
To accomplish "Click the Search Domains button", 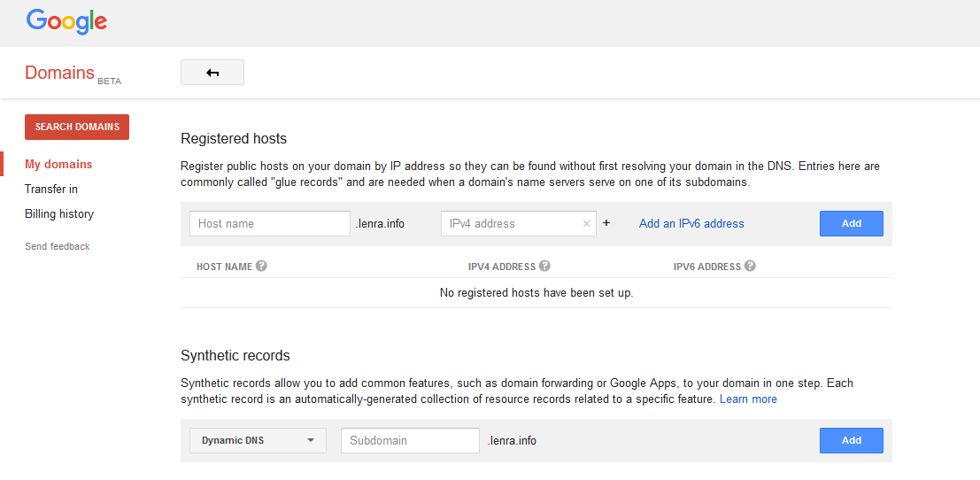I will point(77,127).
